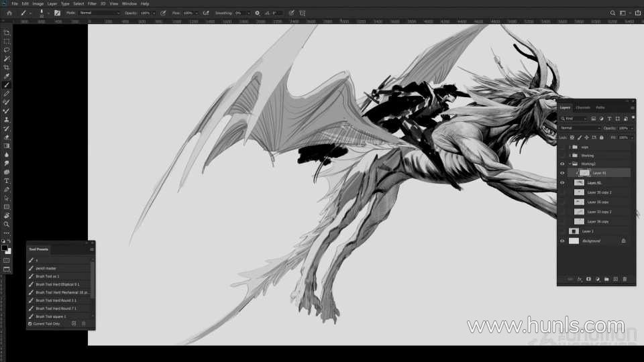Viewport: 644px width, 362px height.
Task: Open the Filter menu
Action: coord(92,3)
